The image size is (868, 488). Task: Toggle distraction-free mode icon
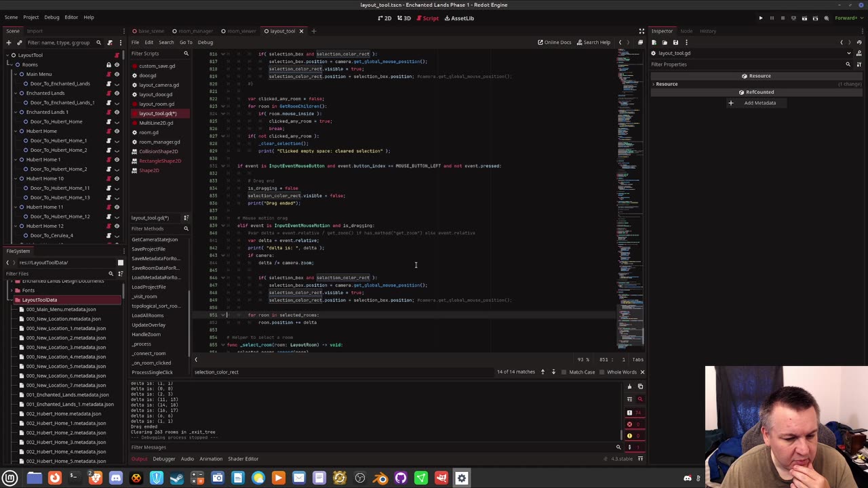click(x=642, y=31)
